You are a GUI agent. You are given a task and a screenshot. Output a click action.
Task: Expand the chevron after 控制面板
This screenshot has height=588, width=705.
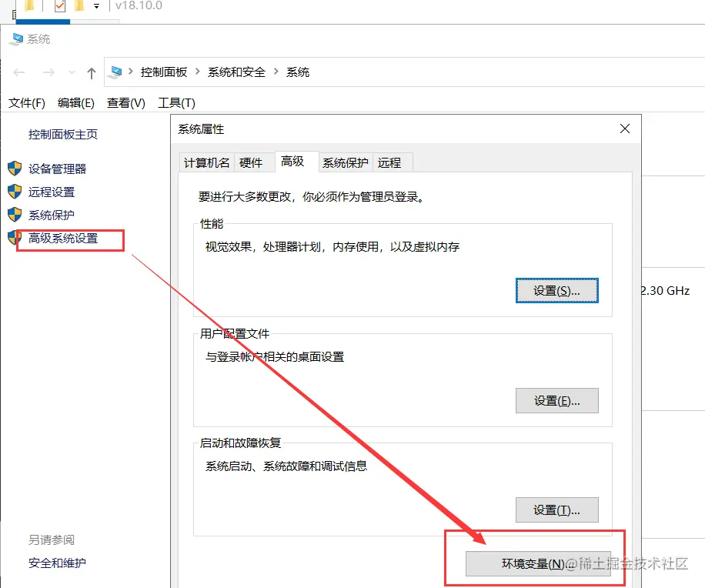pos(197,72)
